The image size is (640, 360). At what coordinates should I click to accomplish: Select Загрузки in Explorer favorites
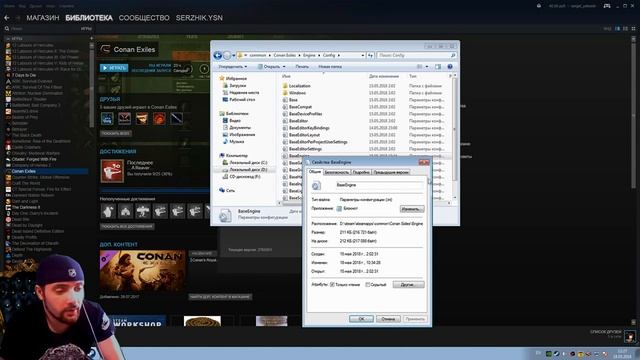coord(238,86)
